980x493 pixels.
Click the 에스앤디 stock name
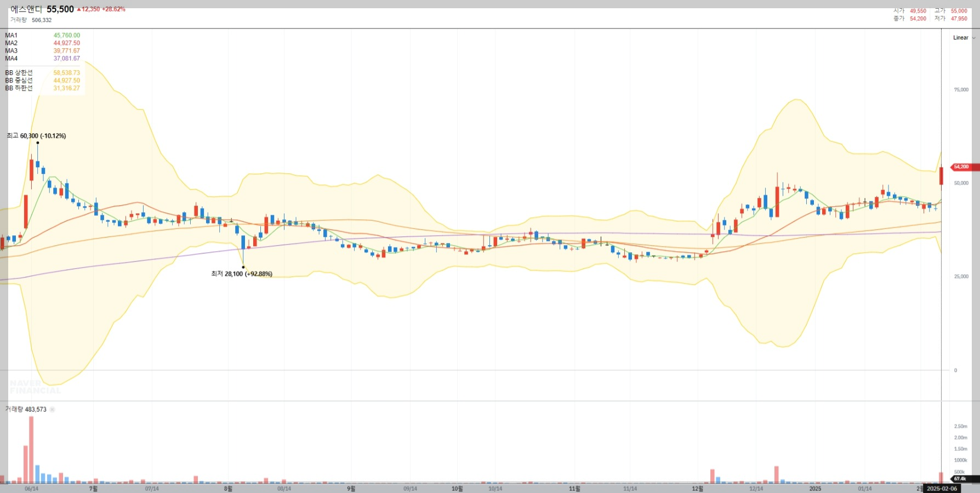26,9
